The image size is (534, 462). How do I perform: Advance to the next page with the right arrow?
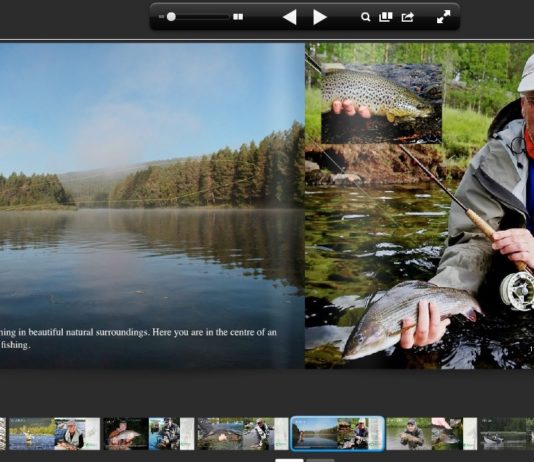[319, 17]
